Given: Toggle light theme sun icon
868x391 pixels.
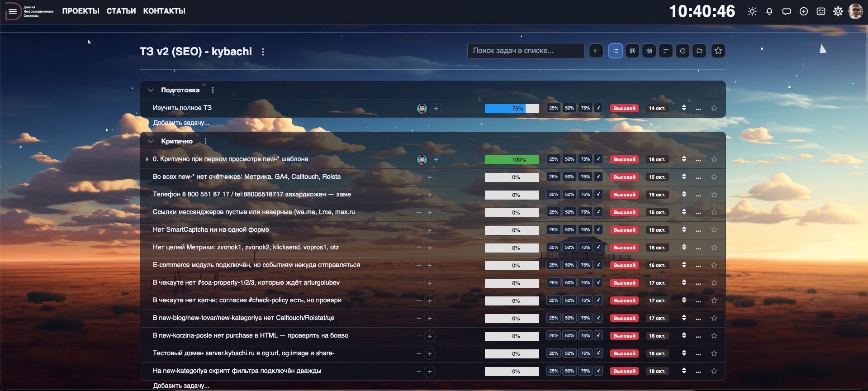Looking at the screenshot, I should 752,11.
